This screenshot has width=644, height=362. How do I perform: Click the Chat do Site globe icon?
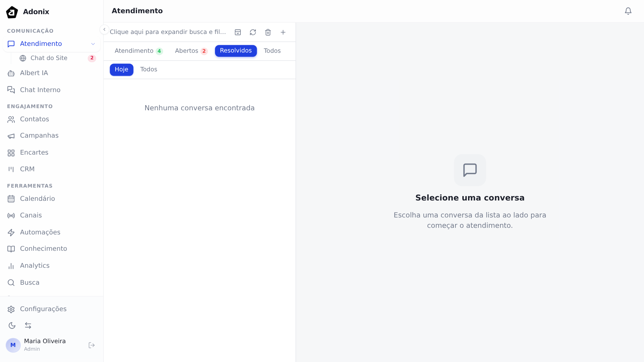(x=23, y=58)
